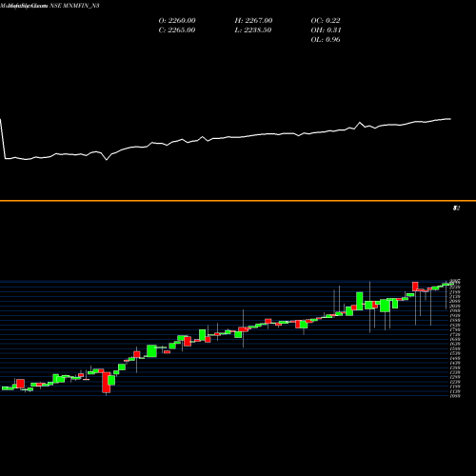Select the open price 'O: 2260.00'

pos(177,21)
